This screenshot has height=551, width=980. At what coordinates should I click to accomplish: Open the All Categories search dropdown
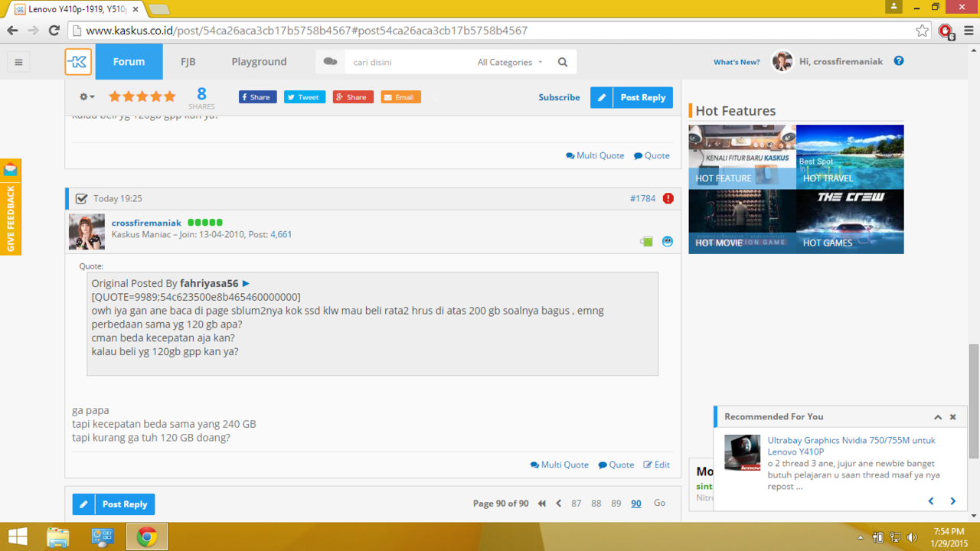[510, 62]
